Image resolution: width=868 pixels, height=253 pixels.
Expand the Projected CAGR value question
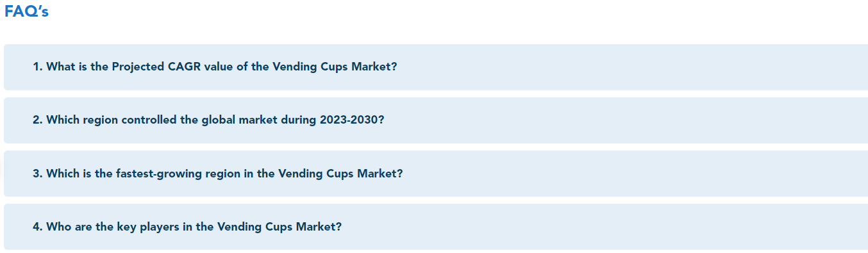(x=436, y=67)
